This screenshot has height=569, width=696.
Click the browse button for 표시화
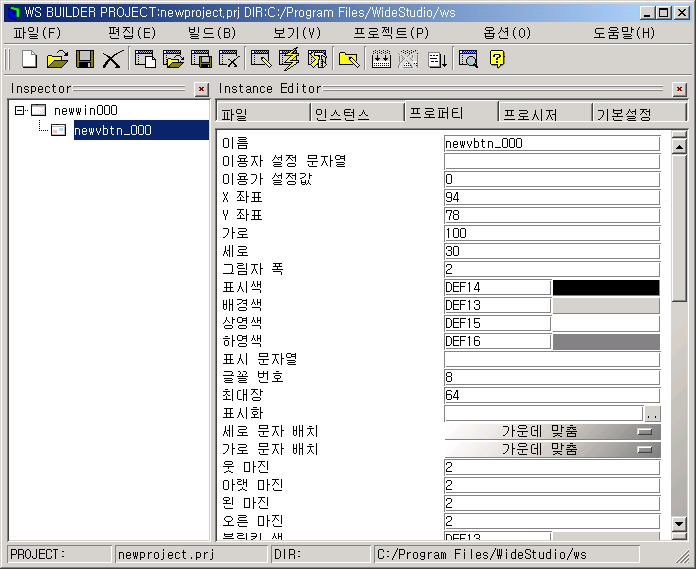[x=652, y=414]
